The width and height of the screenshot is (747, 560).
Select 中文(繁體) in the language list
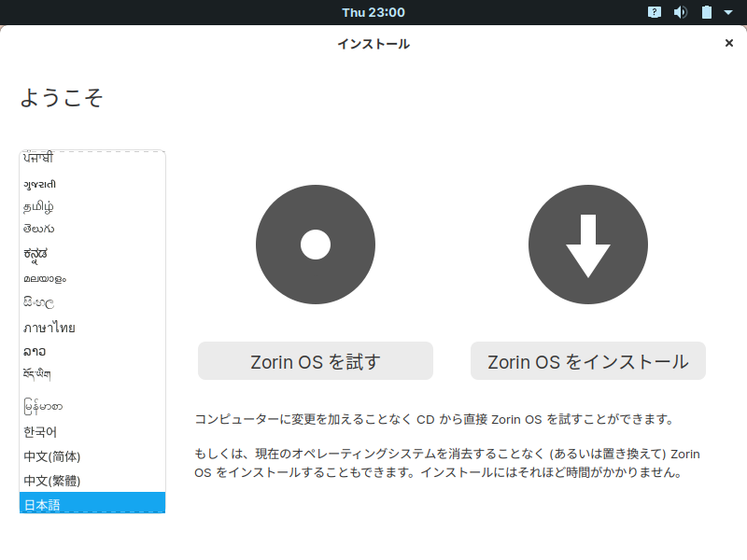click(92, 481)
